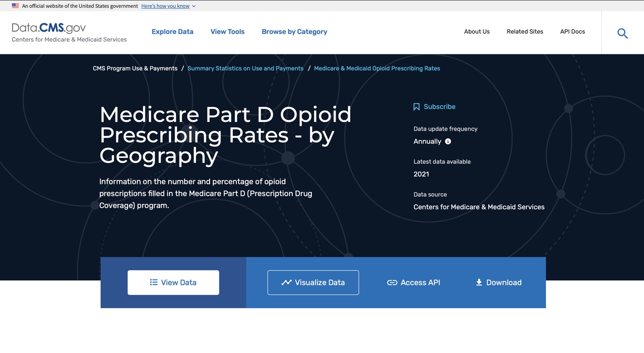Open Related Sites menu item
The image size is (644, 353).
[x=525, y=32]
